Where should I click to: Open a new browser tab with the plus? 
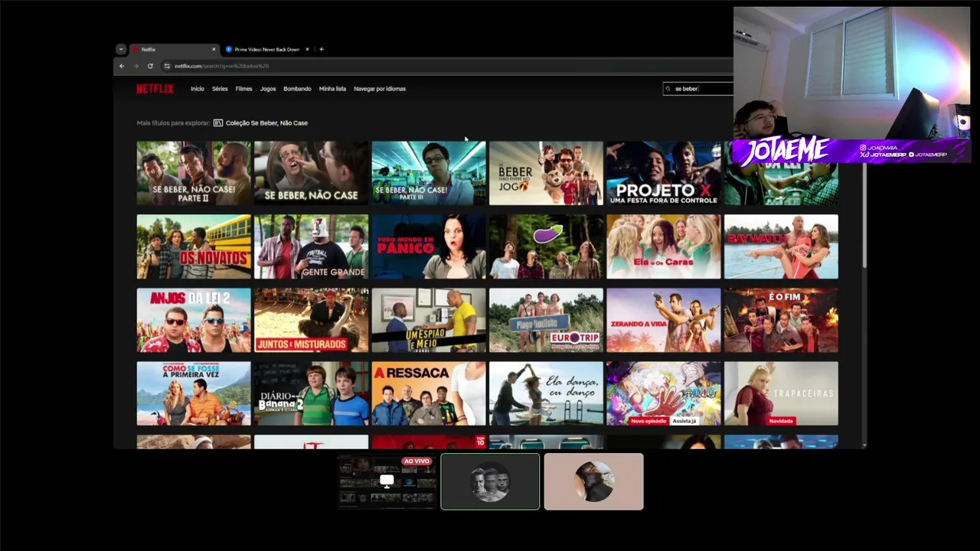pyautogui.click(x=322, y=49)
